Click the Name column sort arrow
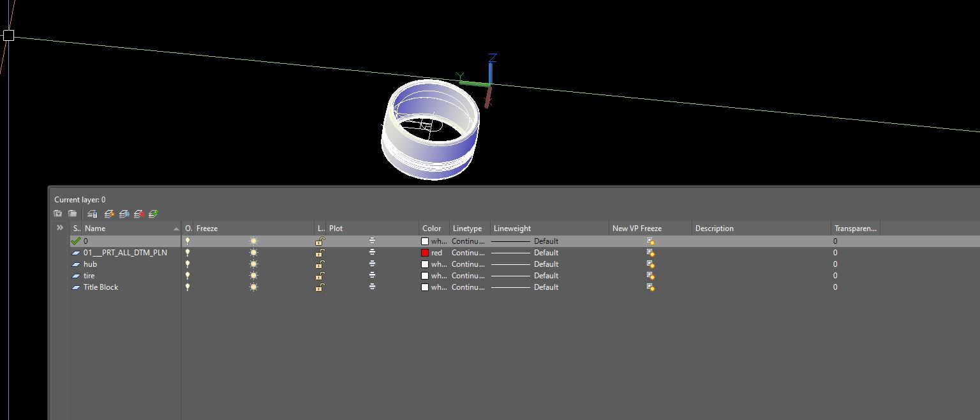 point(176,228)
